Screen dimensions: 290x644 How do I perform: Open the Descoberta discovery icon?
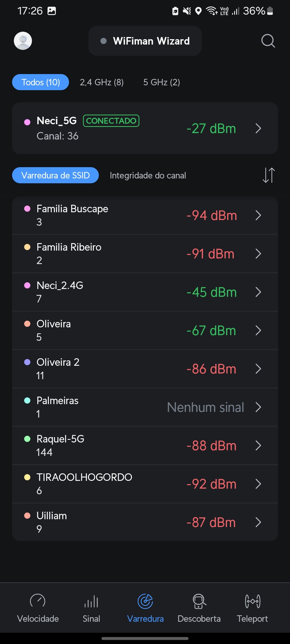199,601
